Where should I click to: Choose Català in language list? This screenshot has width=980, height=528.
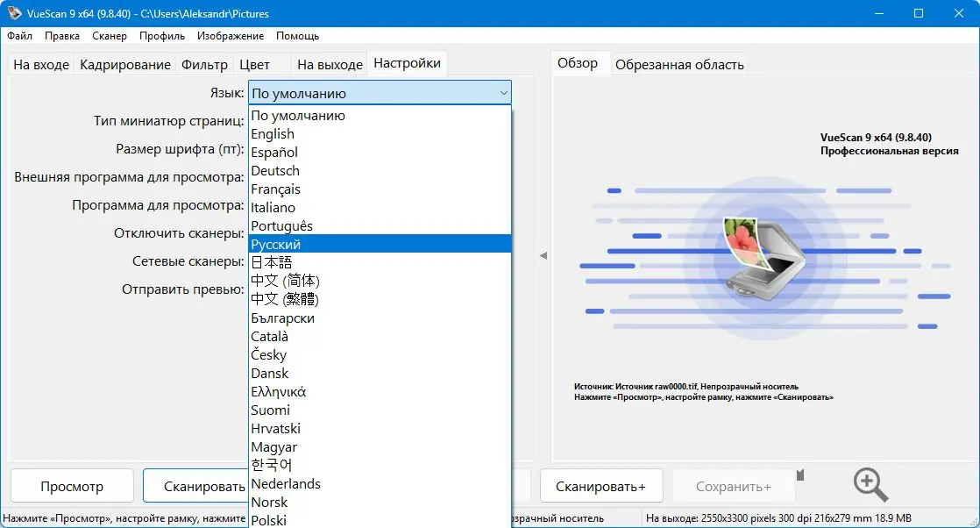point(380,336)
